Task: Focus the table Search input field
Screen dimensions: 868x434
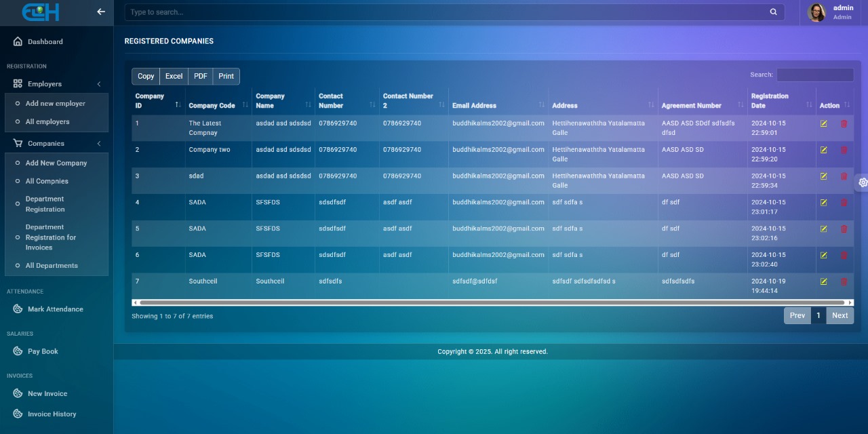Action: (x=814, y=75)
